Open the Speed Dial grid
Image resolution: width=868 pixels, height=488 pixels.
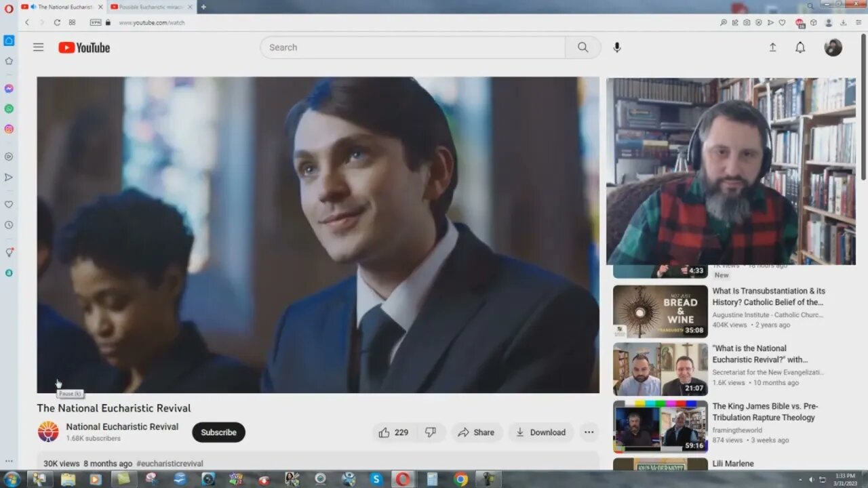click(x=72, y=22)
